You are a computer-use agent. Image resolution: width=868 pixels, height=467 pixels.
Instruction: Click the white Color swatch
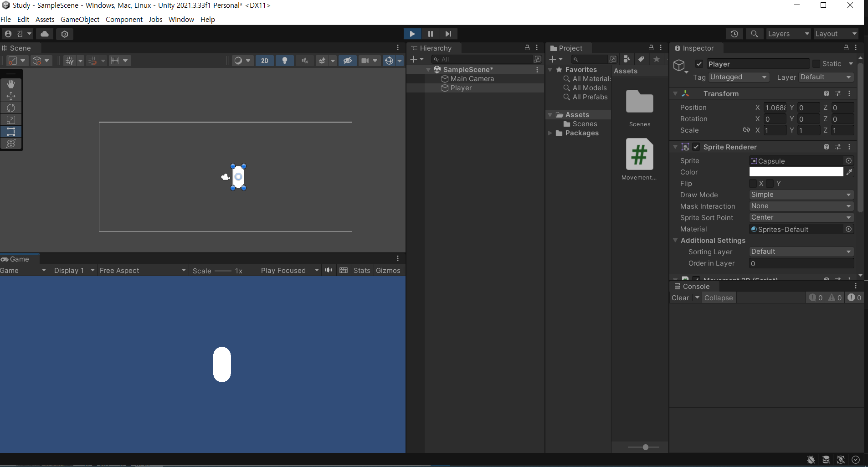pos(796,172)
